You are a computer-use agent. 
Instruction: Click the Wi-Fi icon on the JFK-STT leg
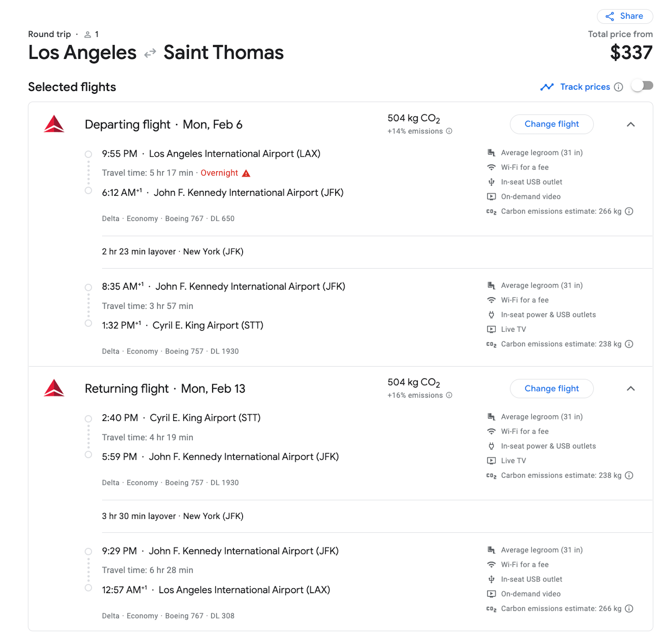(491, 300)
